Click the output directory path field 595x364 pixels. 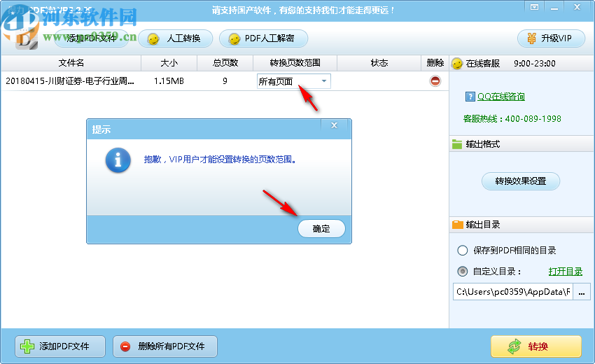click(x=513, y=291)
